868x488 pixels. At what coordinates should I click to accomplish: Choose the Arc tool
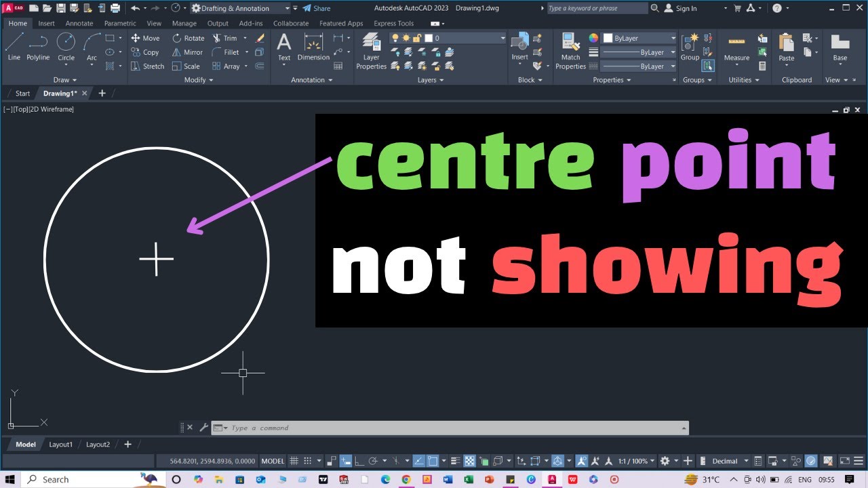(92, 47)
